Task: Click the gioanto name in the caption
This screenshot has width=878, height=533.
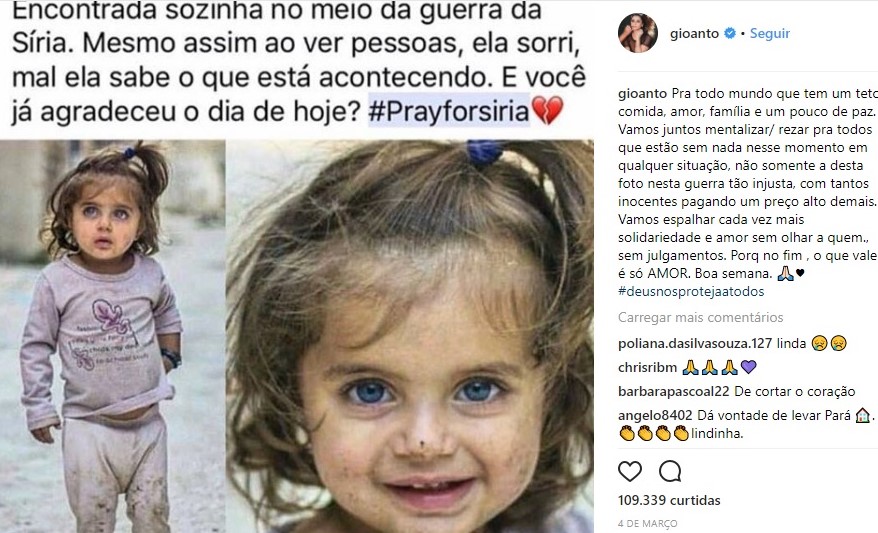Action: click(x=642, y=93)
